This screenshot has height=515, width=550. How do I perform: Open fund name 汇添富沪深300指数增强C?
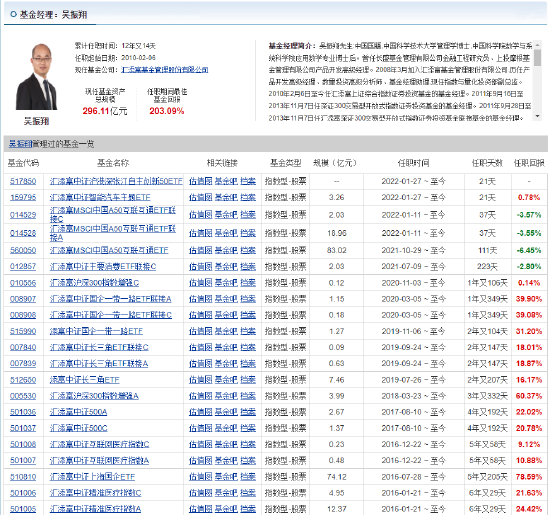tap(94, 283)
